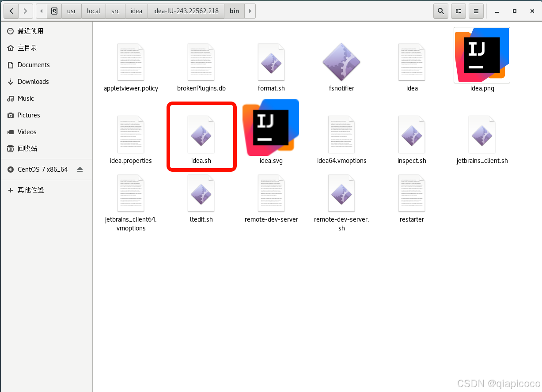Select the bin path segment

[x=235, y=11]
